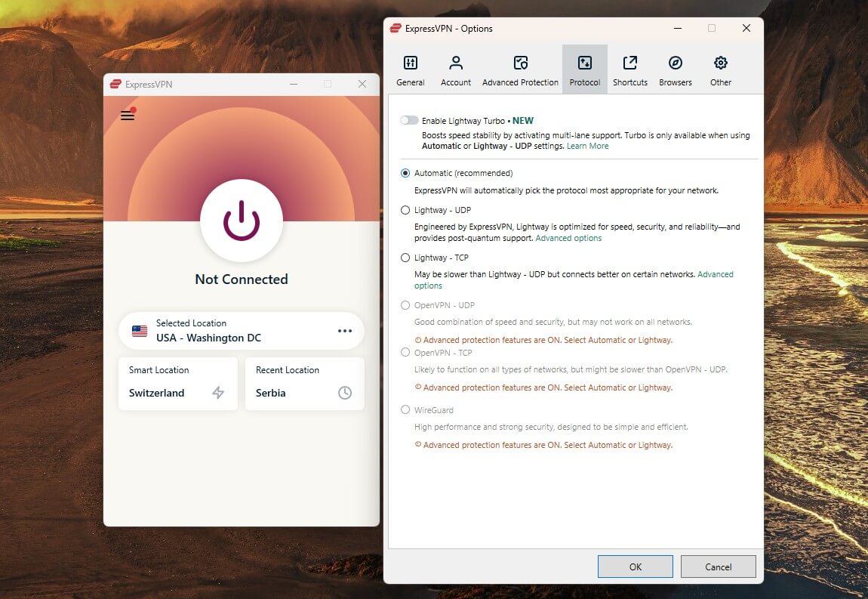Image resolution: width=868 pixels, height=599 pixels.
Task: Click the lightning bolt icon next to Switzerland
Action: (218, 393)
